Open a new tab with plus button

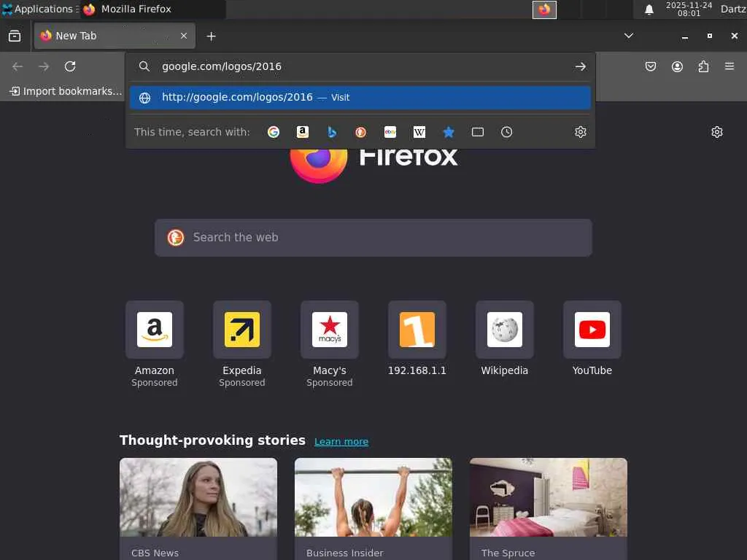tap(211, 36)
